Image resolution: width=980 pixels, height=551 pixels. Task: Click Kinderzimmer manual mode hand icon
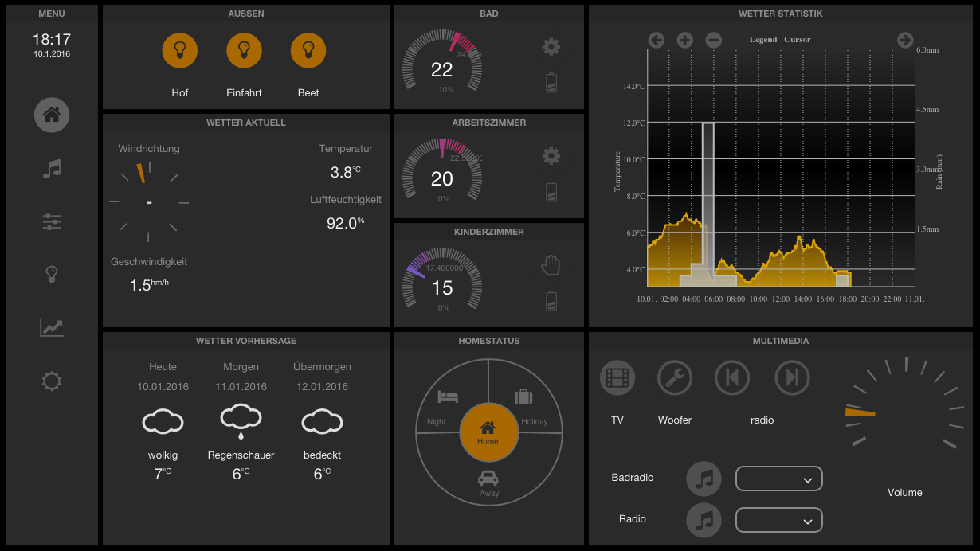(x=551, y=264)
